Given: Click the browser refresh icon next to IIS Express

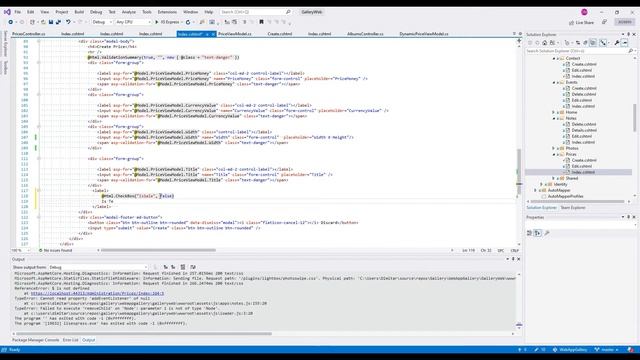Looking at the screenshot, I should click(188, 22).
